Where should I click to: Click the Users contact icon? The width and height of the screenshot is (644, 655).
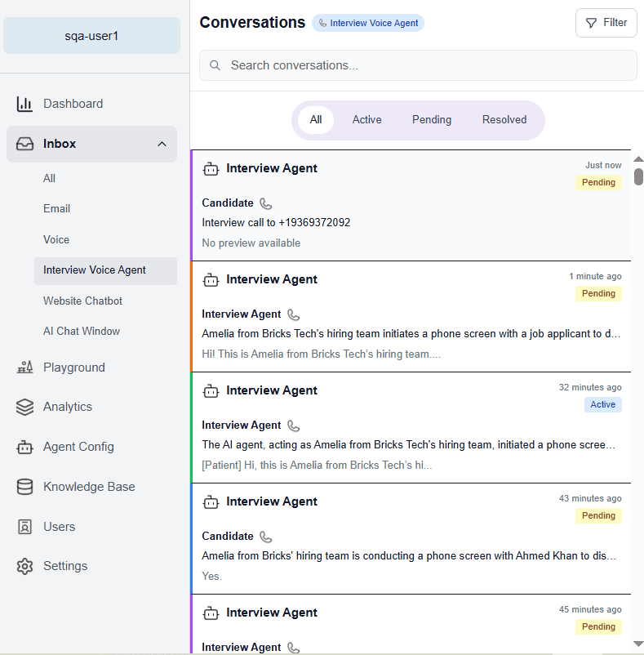pos(24,527)
